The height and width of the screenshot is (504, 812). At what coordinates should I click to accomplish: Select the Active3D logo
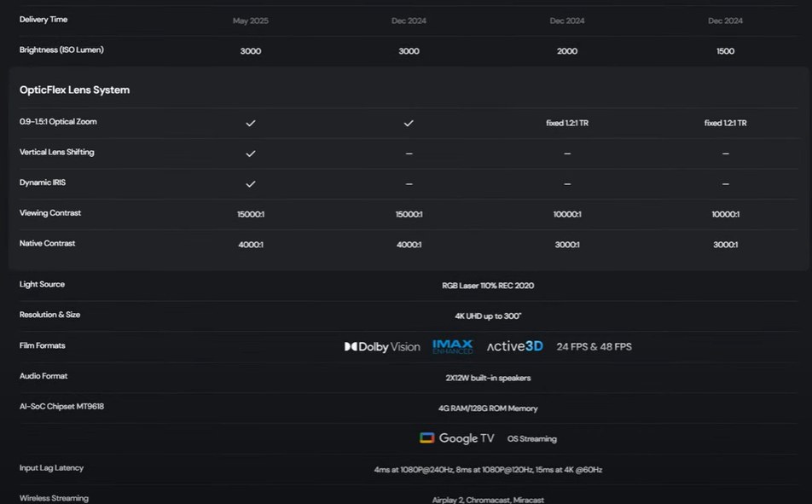tap(514, 346)
